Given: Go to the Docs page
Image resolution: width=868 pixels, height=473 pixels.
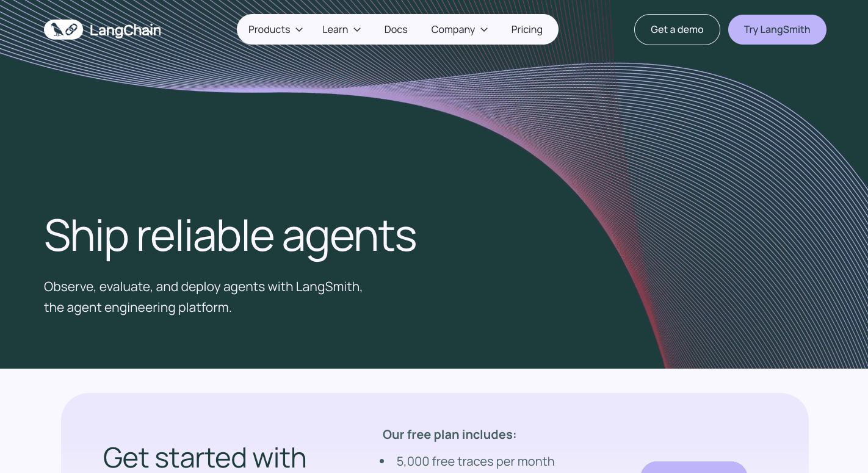Looking at the screenshot, I should (396, 29).
